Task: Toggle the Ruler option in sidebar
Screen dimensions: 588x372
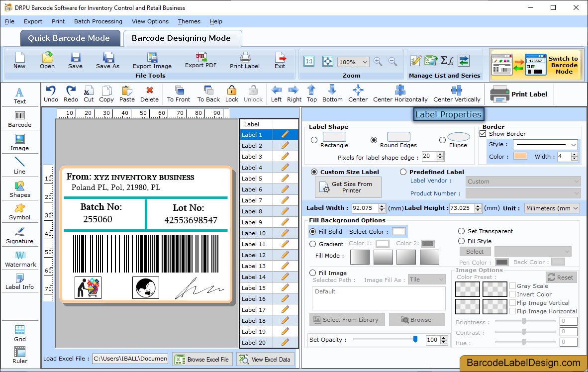Action: (x=19, y=355)
